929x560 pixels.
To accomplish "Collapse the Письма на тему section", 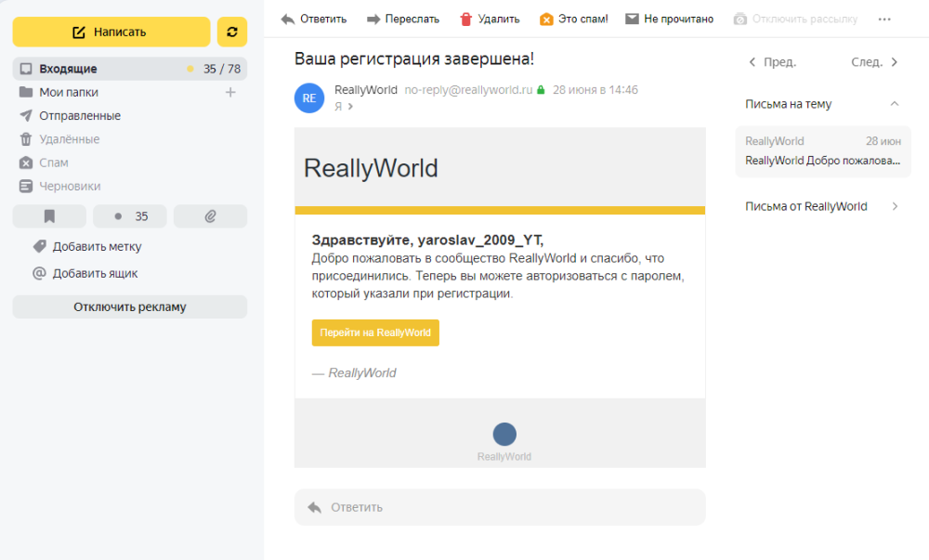I will [895, 104].
